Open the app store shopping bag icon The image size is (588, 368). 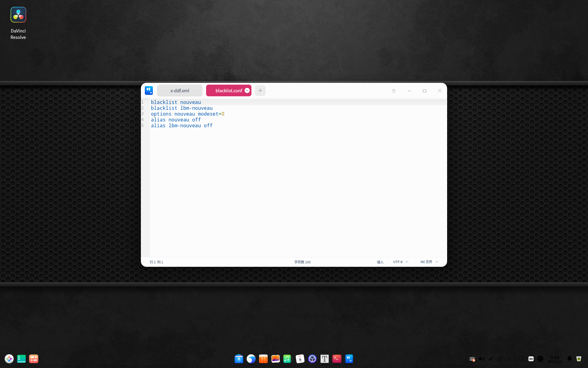pyautogui.click(x=263, y=358)
